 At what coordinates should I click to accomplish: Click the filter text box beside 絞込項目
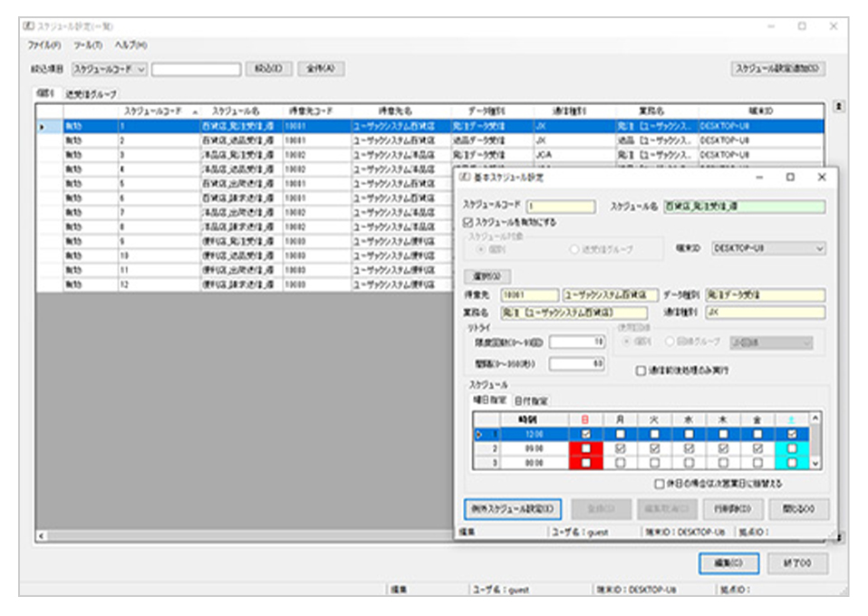197,69
